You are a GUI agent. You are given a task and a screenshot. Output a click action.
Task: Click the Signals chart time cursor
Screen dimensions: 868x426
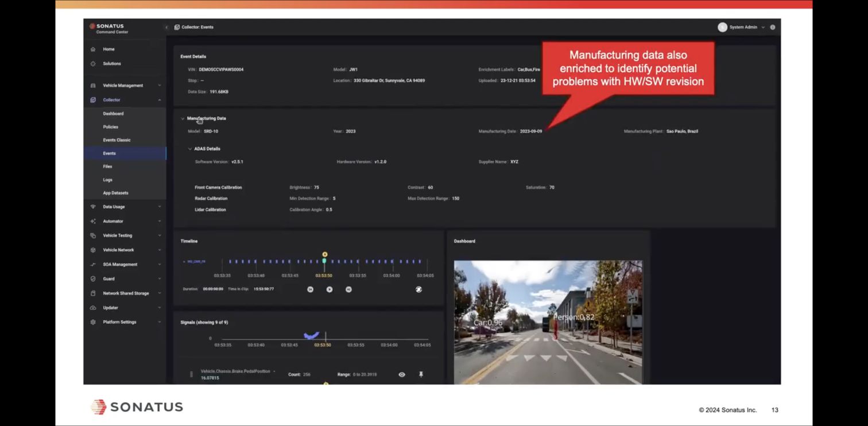pyautogui.click(x=325, y=336)
